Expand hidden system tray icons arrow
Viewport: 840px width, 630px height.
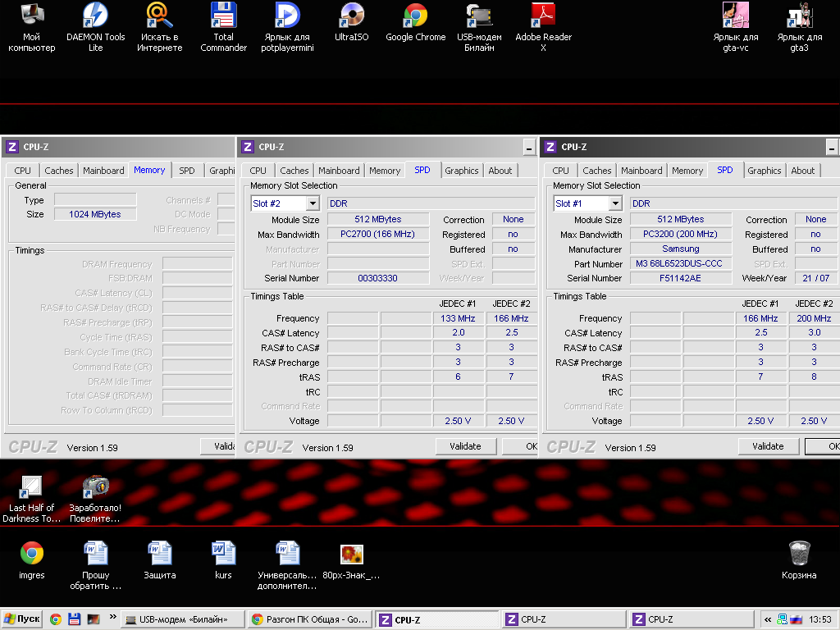tap(768, 619)
